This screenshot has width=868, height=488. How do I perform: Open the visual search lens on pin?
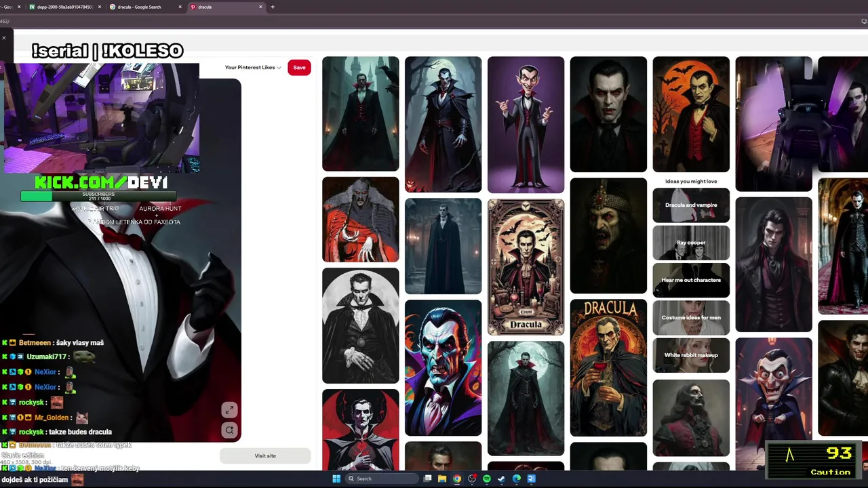click(x=229, y=430)
